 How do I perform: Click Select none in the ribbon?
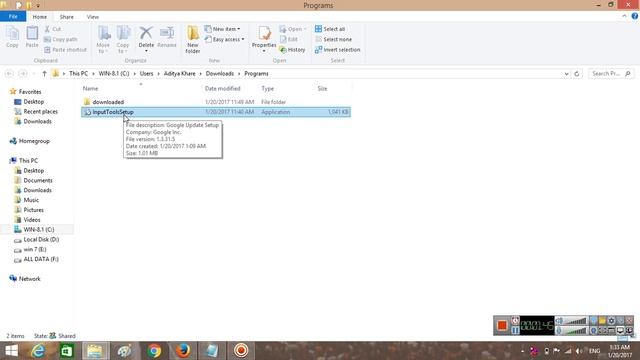point(333,40)
